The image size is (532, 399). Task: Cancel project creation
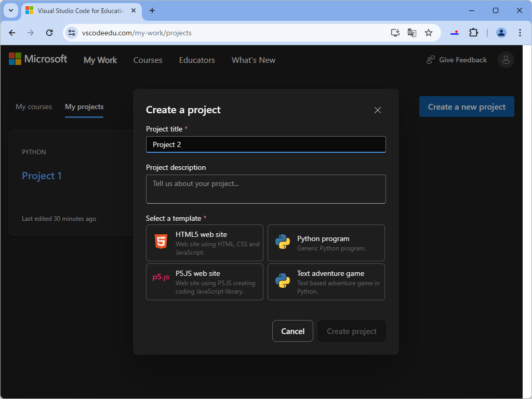tap(293, 331)
